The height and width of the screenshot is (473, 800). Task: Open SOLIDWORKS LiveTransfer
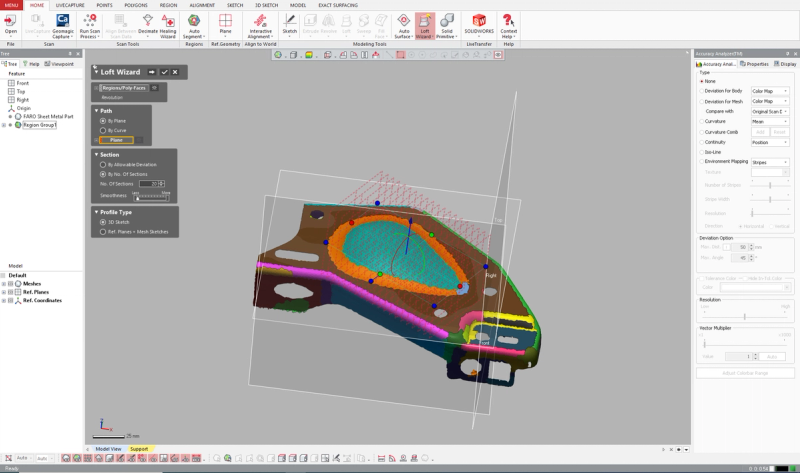pos(479,24)
